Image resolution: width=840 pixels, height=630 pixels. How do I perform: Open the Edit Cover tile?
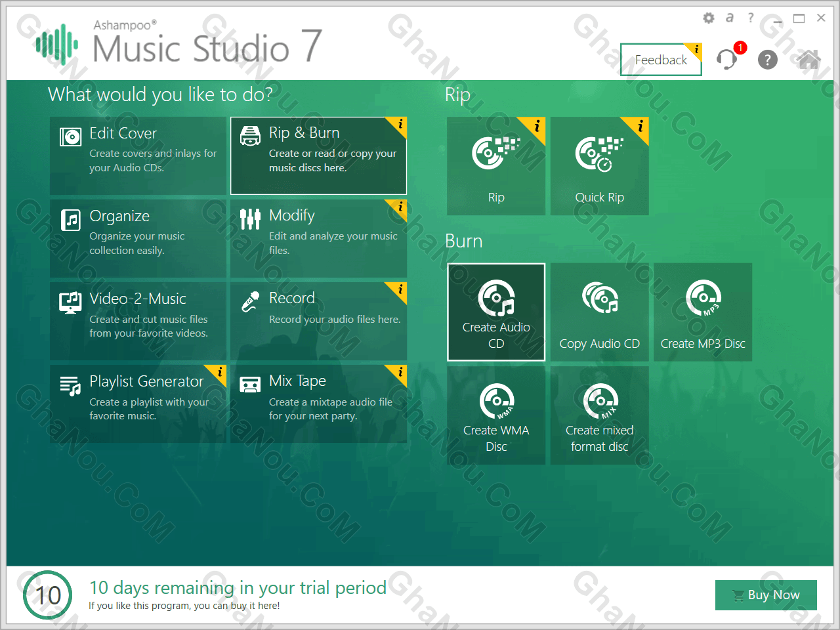coord(138,156)
